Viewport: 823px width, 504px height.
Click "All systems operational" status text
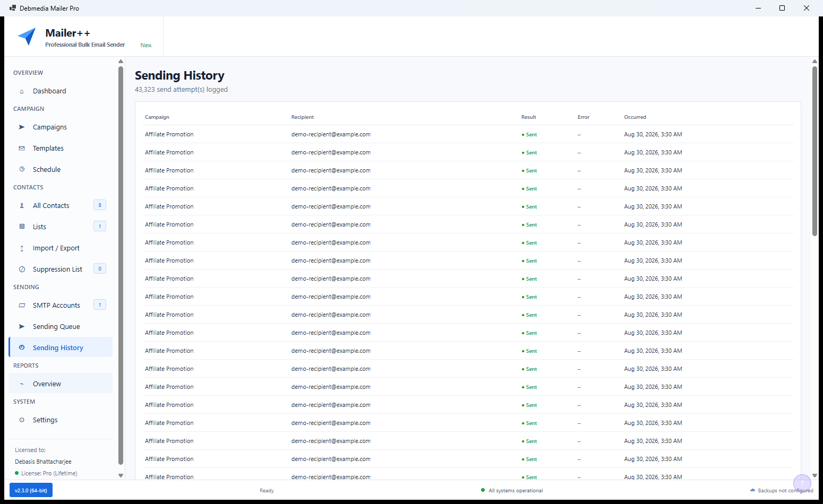516,491
